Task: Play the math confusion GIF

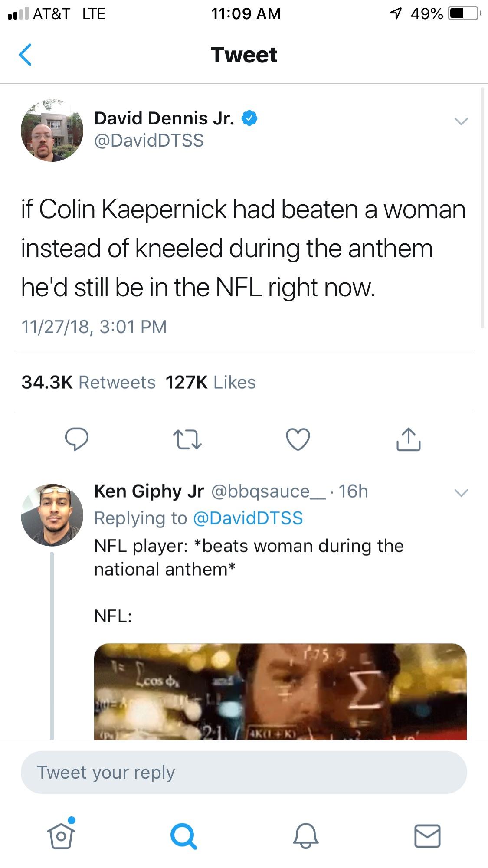Action: pos(280,691)
